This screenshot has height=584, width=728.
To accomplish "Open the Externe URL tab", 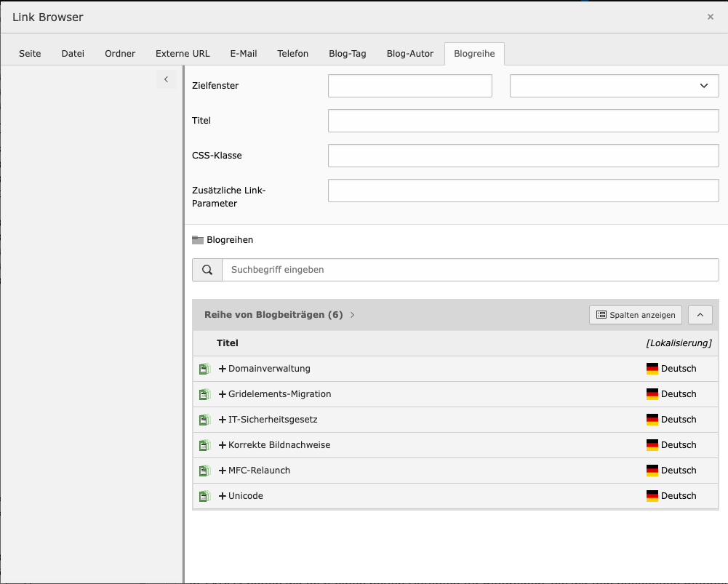I will [183, 54].
